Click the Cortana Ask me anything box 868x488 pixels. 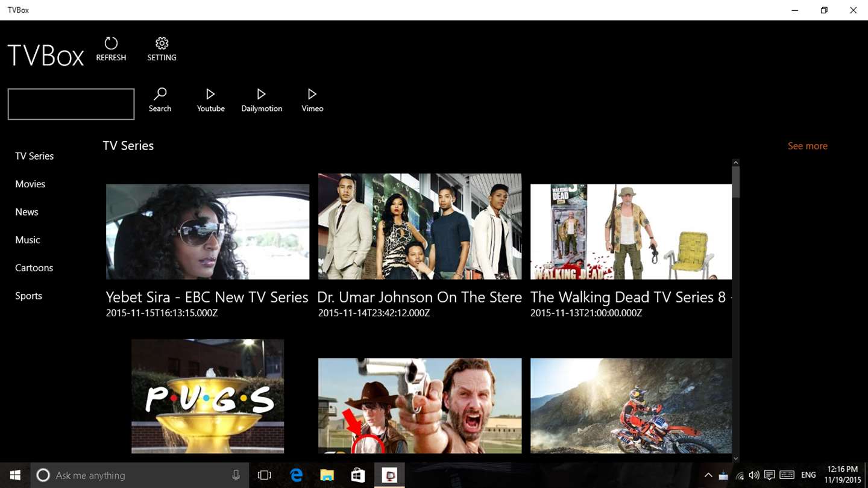click(x=139, y=475)
